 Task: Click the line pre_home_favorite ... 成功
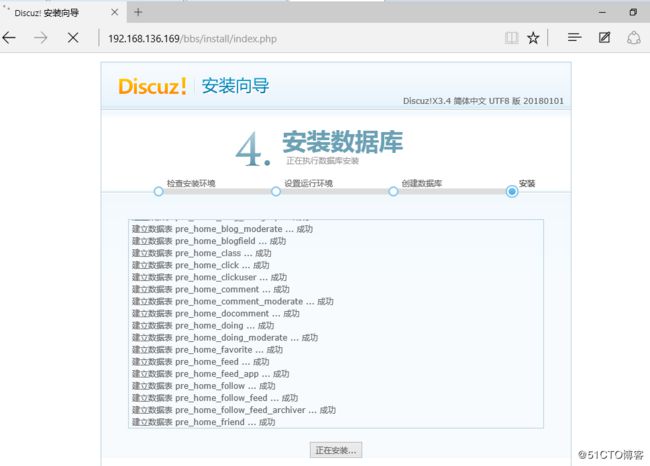click(x=207, y=350)
